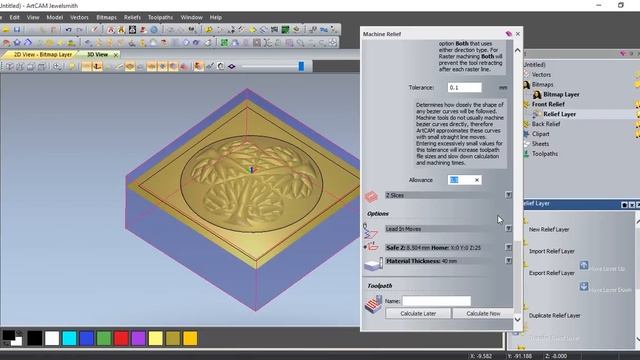The image size is (640, 360).
Task: Click the toolpath icon beside Name field
Action: click(373, 305)
